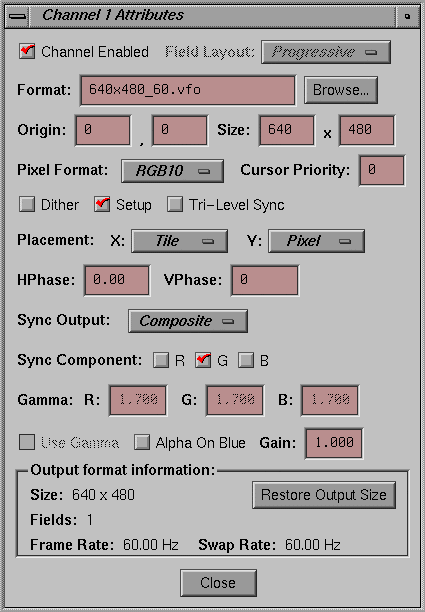The width and height of the screenshot is (425, 612).
Task: Toggle the Use Gamma checkbox
Action: (x=27, y=442)
